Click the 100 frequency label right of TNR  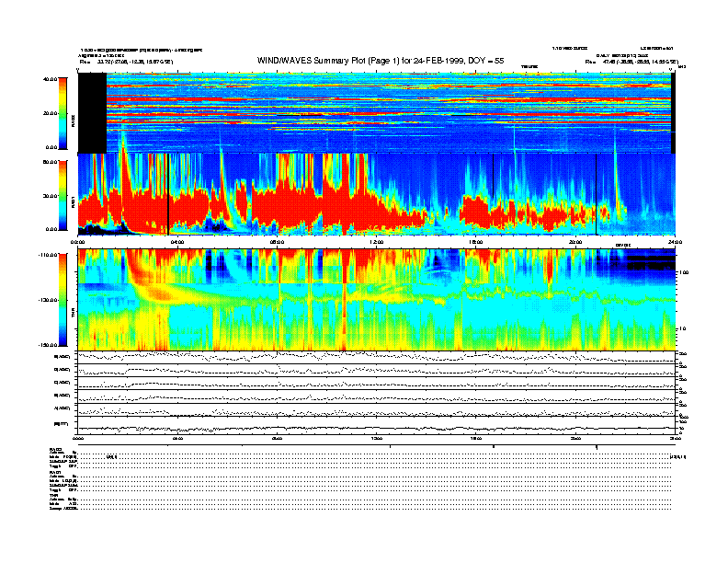tap(684, 272)
